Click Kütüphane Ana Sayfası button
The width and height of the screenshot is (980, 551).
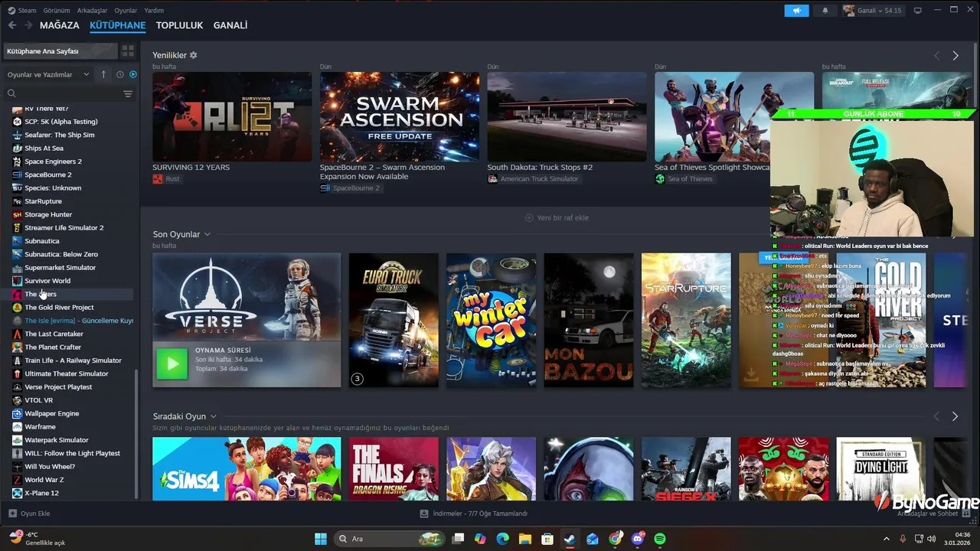[60, 51]
